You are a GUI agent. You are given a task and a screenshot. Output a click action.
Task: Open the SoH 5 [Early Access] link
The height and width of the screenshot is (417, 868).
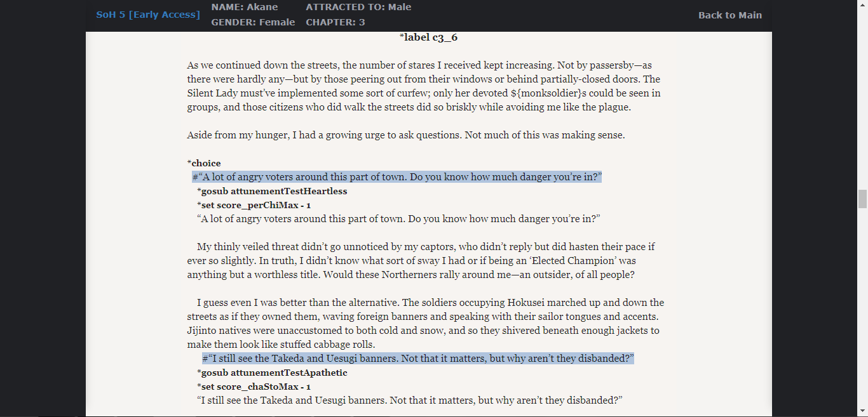coord(148,15)
